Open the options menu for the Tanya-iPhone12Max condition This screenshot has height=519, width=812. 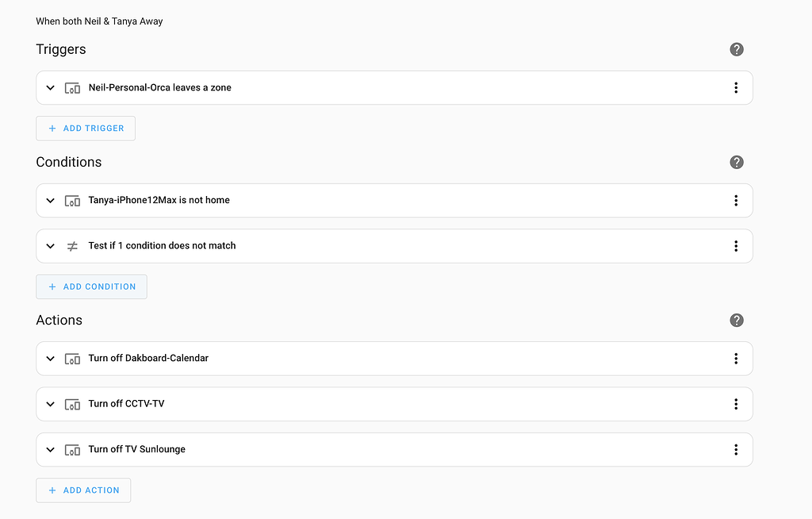736,200
